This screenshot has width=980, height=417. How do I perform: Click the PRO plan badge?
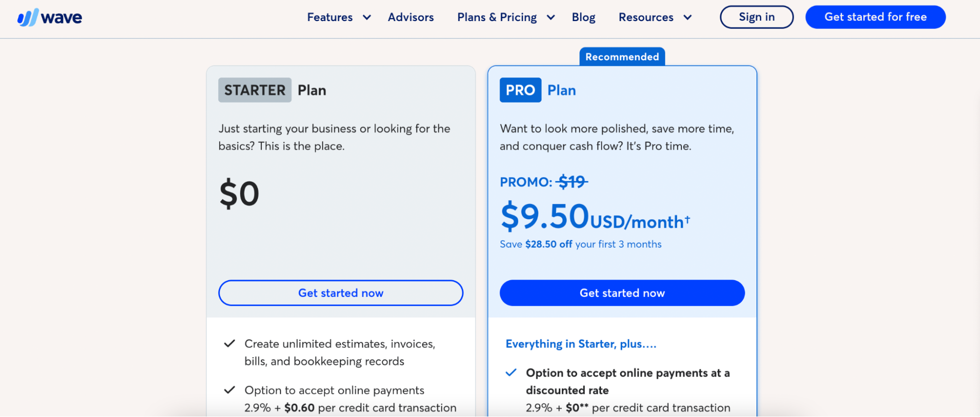click(520, 90)
